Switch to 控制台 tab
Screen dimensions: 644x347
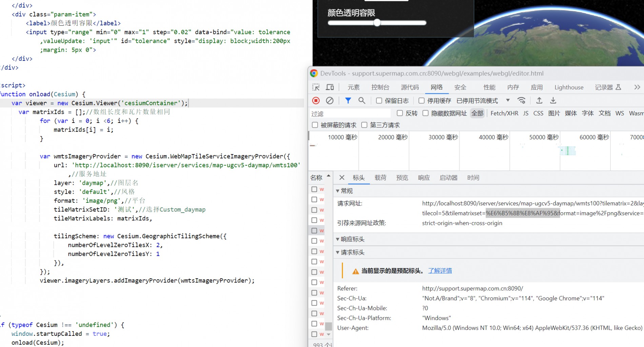(380, 87)
